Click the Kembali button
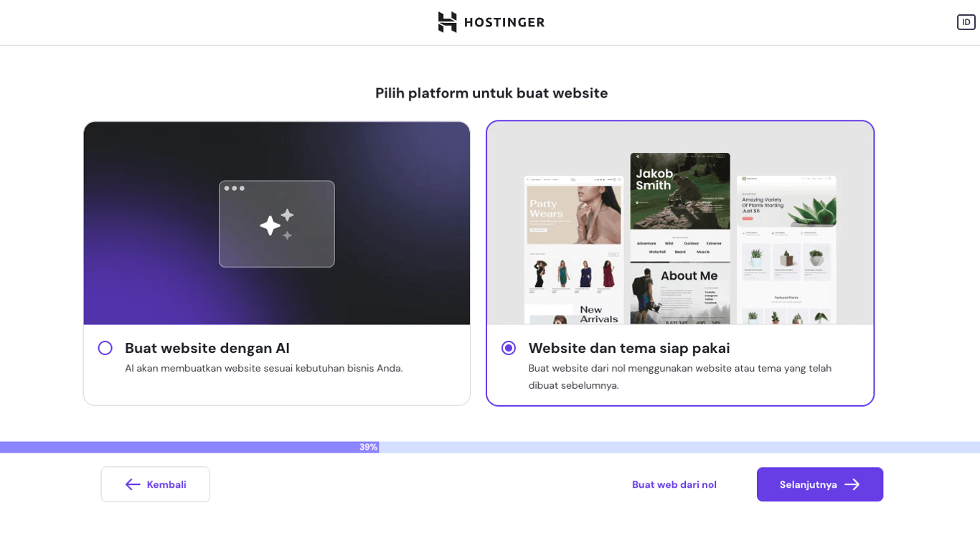The width and height of the screenshot is (980, 533). click(x=155, y=484)
